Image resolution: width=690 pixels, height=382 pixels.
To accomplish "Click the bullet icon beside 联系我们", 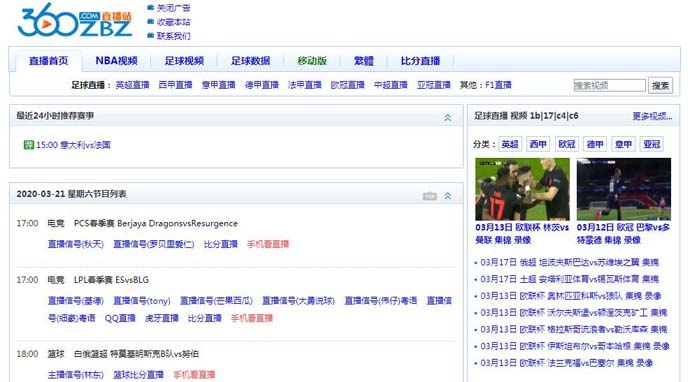I will point(150,36).
